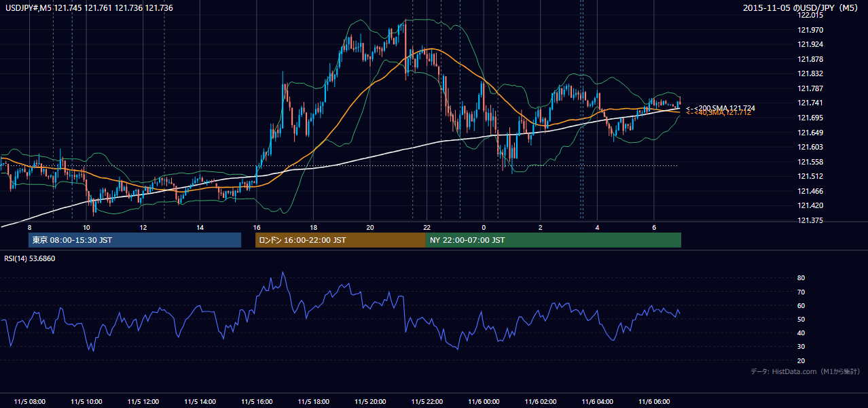Click hour label 8 under the price chart
Viewport: 868px width, 408px height.
point(30,227)
